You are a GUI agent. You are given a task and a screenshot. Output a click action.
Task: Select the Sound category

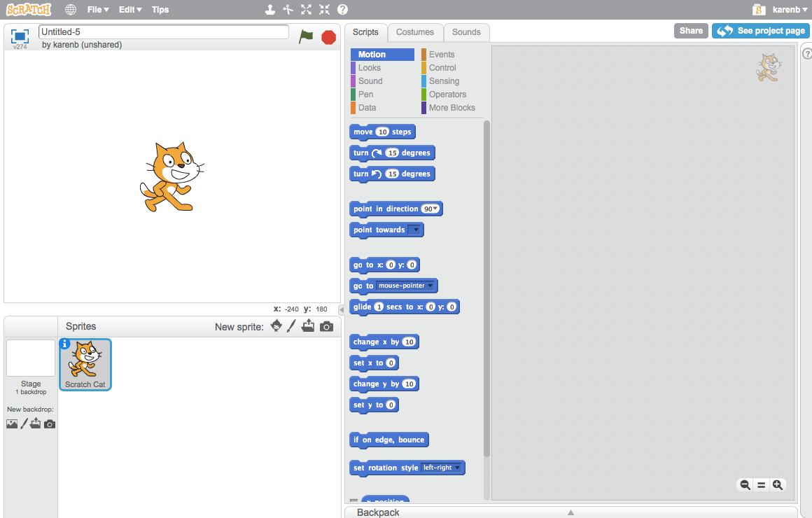[x=370, y=81]
